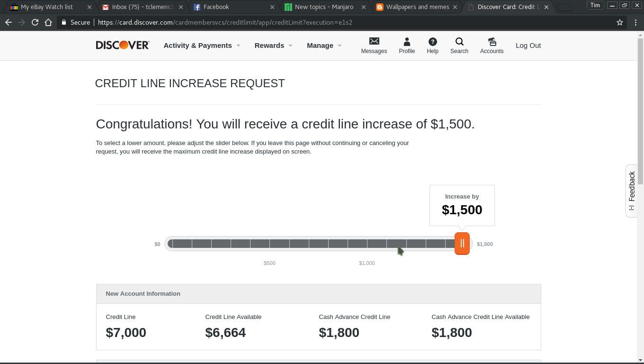Open the Chrome three-dot menu
Image resolution: width=644 pixels, height=364 pixels.
(x=635, y=22)
